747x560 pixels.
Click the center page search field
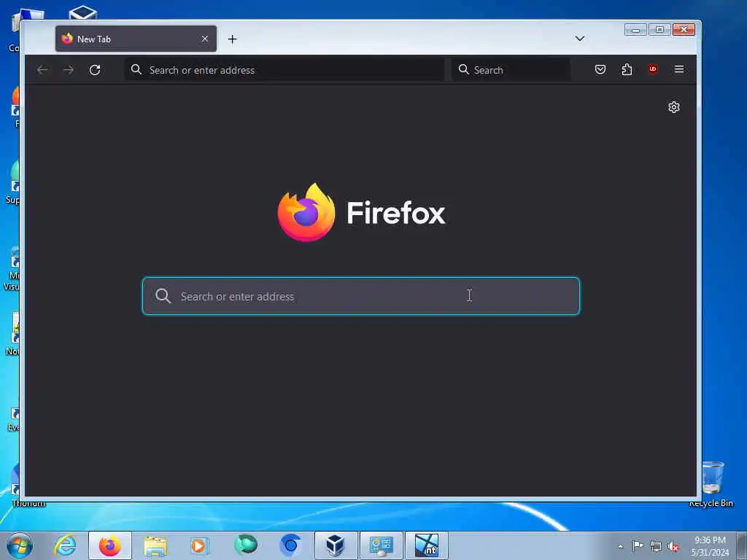point(361,296)
